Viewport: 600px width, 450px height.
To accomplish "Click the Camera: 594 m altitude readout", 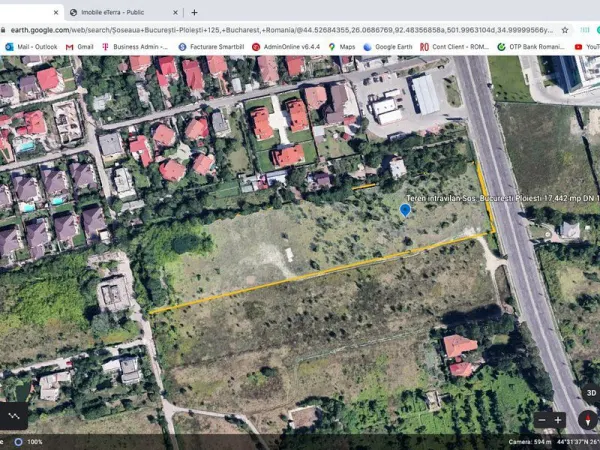I will pos(530,442).
